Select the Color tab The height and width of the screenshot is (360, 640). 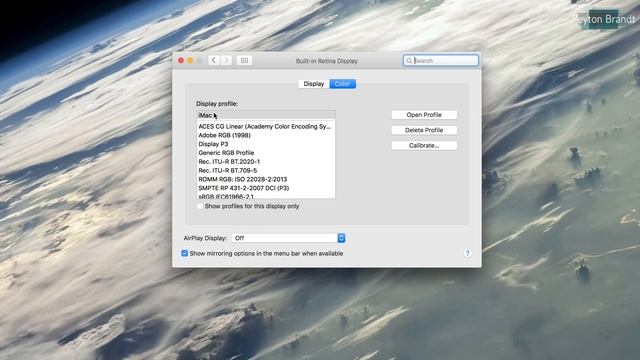342,84
